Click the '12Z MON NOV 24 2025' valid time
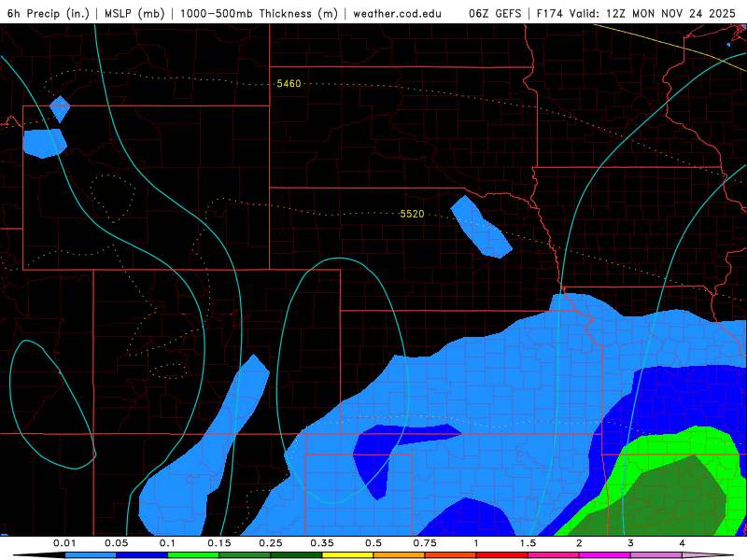Image resolution: width=747 pixels, height=560 pixels. tap(670, 13)
